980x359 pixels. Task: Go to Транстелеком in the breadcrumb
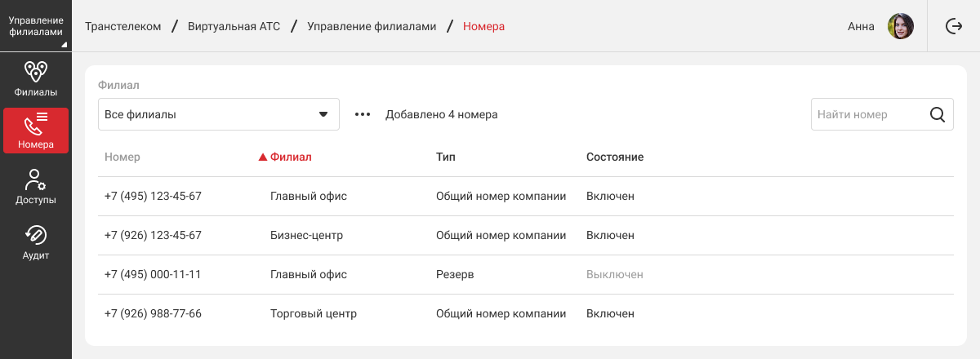[123, 26]
